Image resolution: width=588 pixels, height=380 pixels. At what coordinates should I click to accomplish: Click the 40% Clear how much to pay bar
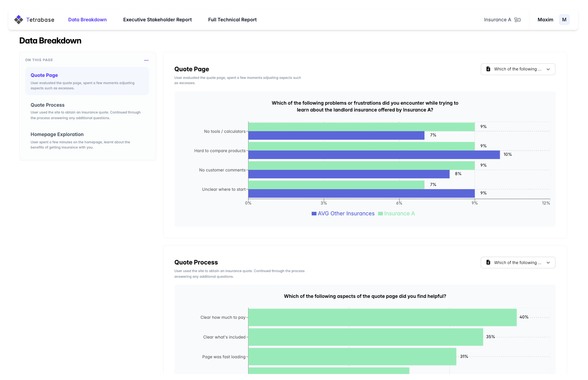(382, 317)
